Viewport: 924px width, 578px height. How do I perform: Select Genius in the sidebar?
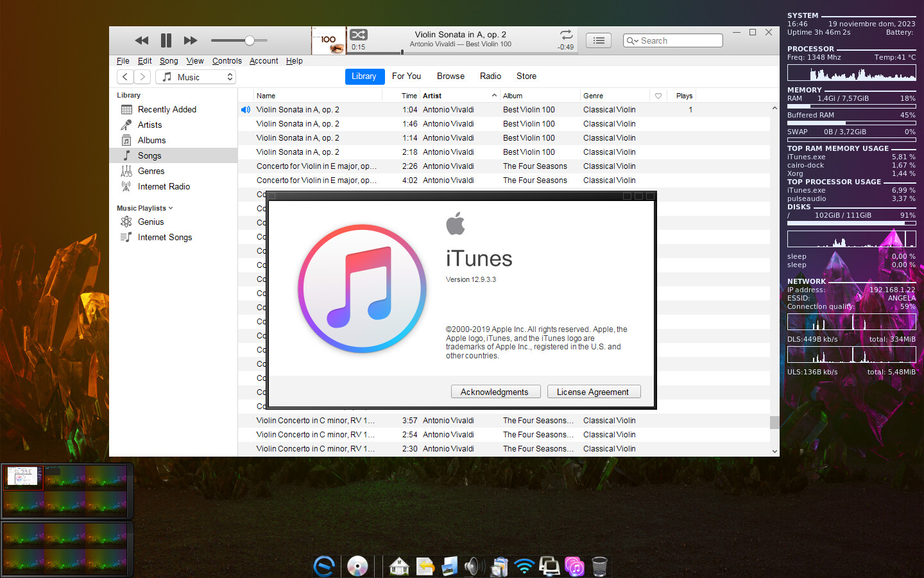point(151,222)
